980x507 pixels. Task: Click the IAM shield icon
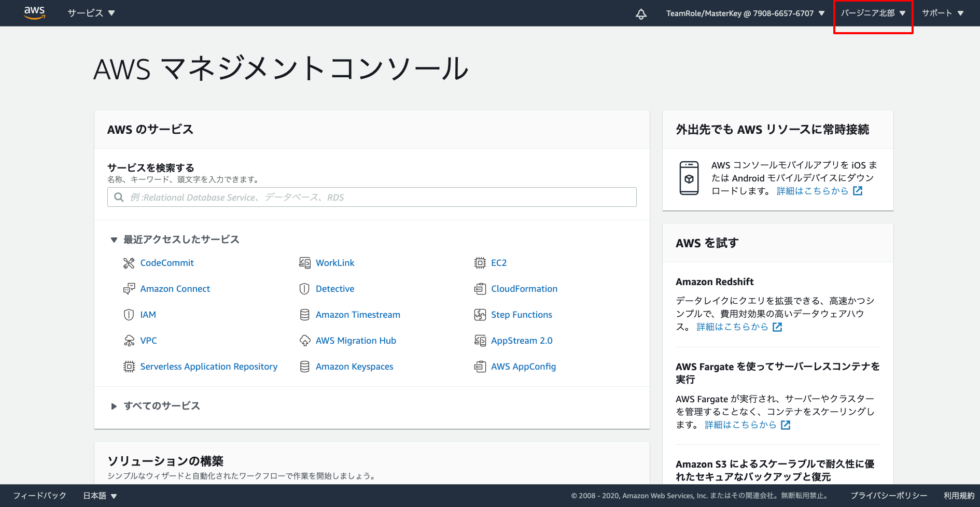pos(129,315)
